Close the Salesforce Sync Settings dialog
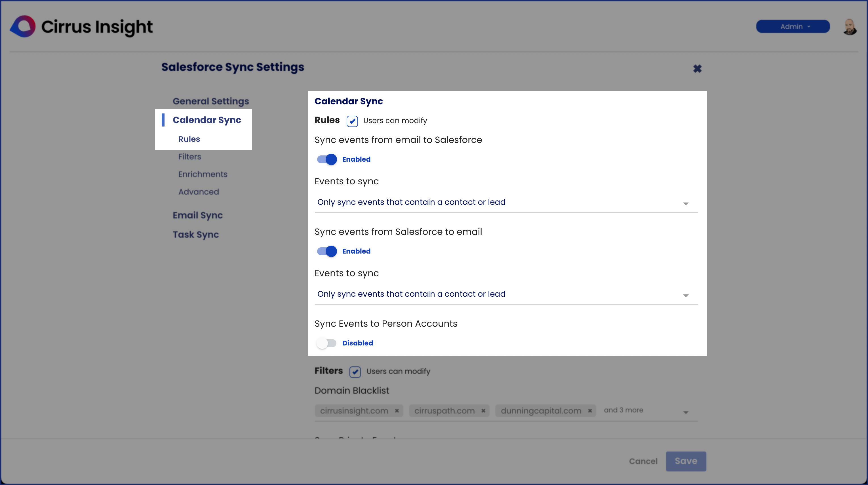868x485 pixels. pyautogui.click(x=697, y=69)
